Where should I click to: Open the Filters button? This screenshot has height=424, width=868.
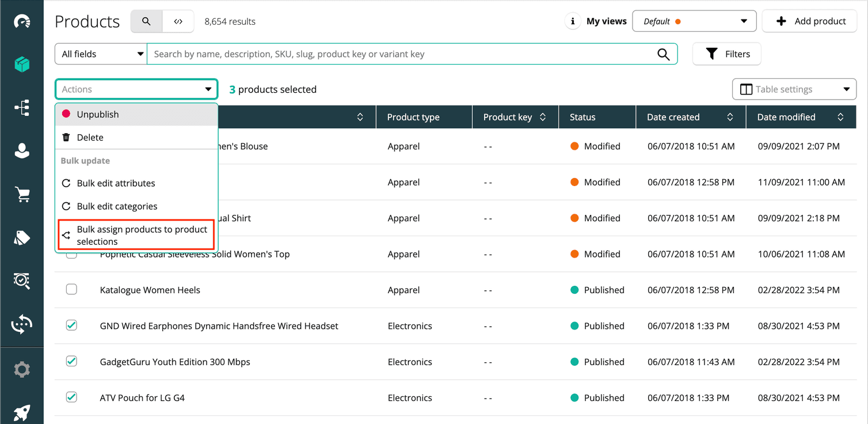(726, 54)
